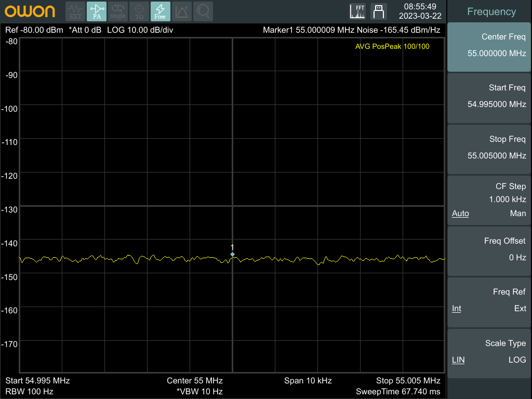Open the FFT spectrum mode icon
532x399 pixels.
click(x=357, y=11)
